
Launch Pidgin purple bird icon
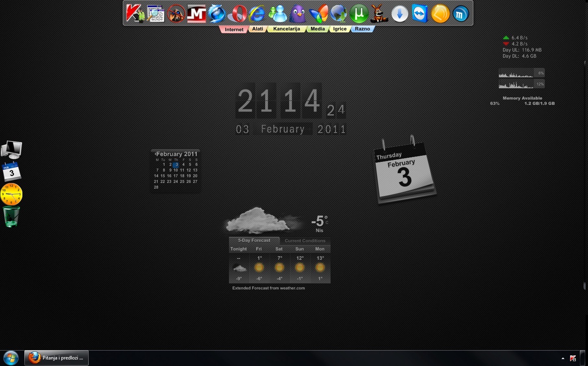tap(298, 13)
